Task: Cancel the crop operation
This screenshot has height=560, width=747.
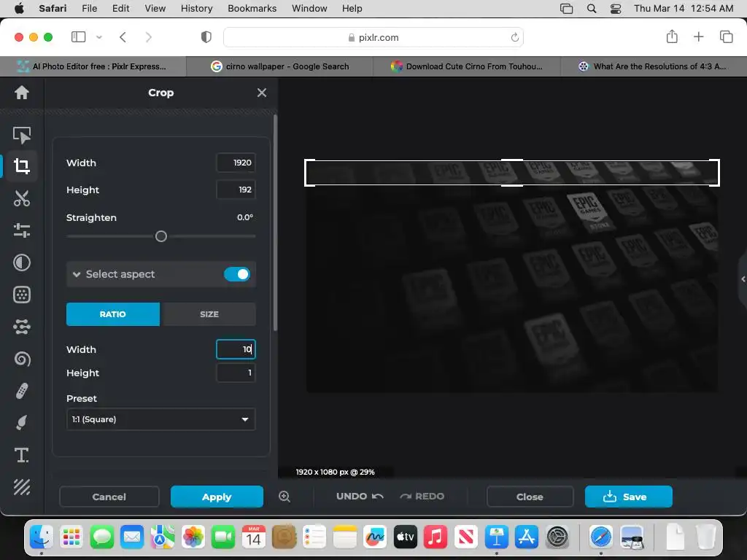Action: (x=109, y=497)
